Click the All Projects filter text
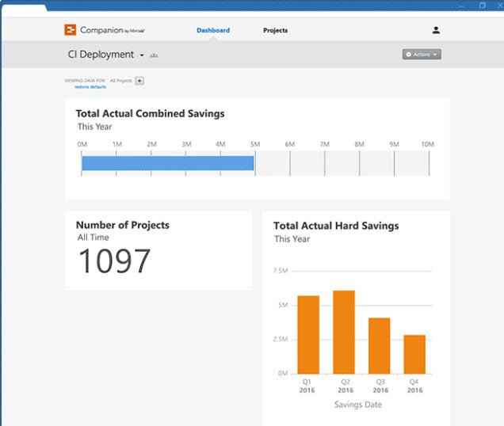The image size is (504, 426). (x=121, y=81)
